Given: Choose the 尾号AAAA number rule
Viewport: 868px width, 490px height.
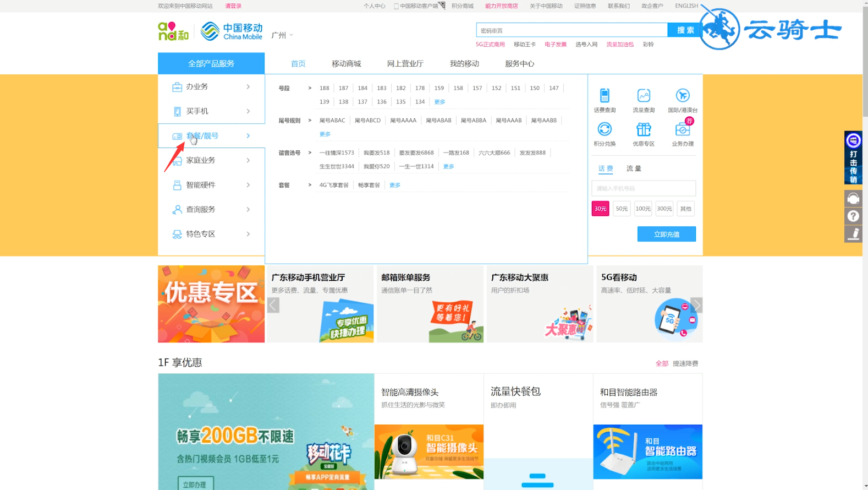Looking at the screenshot, I should click(x=403, y=121).
